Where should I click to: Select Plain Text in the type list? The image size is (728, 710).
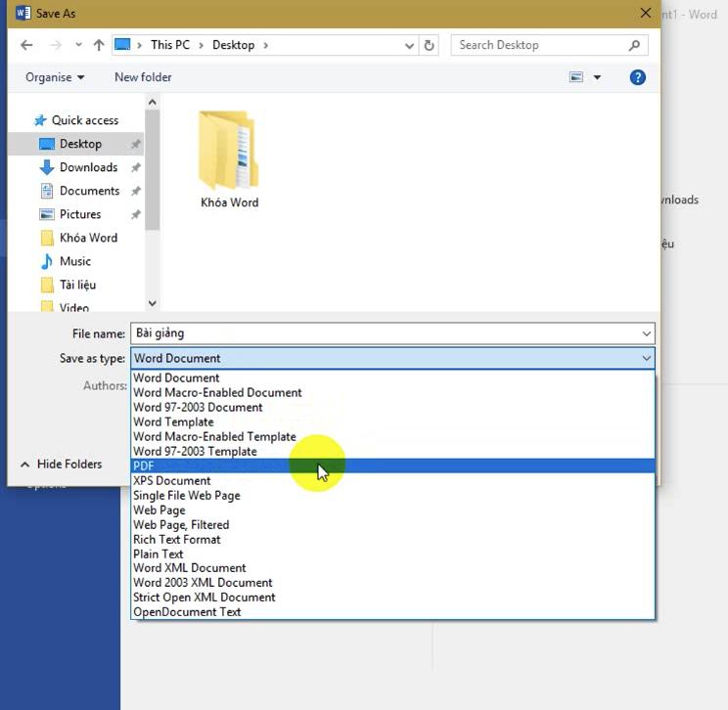pos(392,555)
